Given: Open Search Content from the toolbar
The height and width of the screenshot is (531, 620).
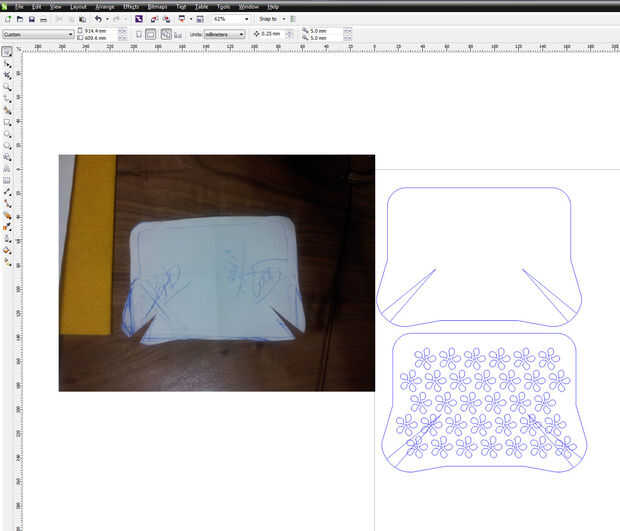Looking at the screenshot, I should 139,19.
